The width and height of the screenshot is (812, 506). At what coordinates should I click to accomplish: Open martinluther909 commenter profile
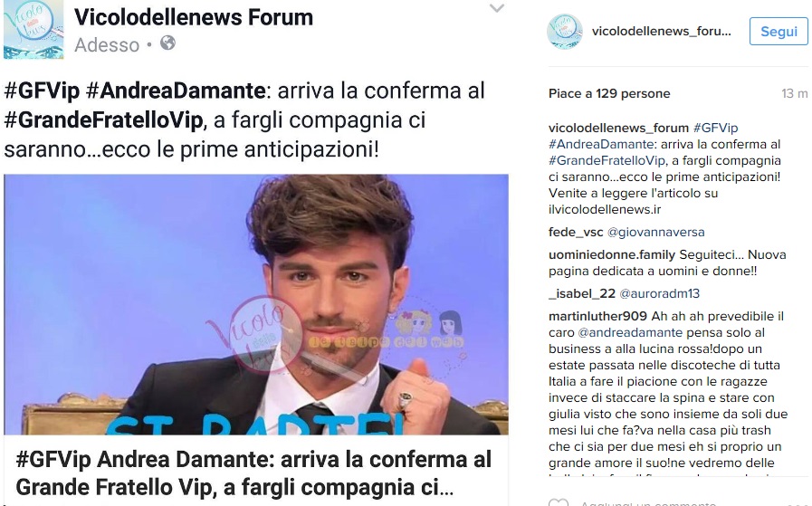tap(597, 317)
